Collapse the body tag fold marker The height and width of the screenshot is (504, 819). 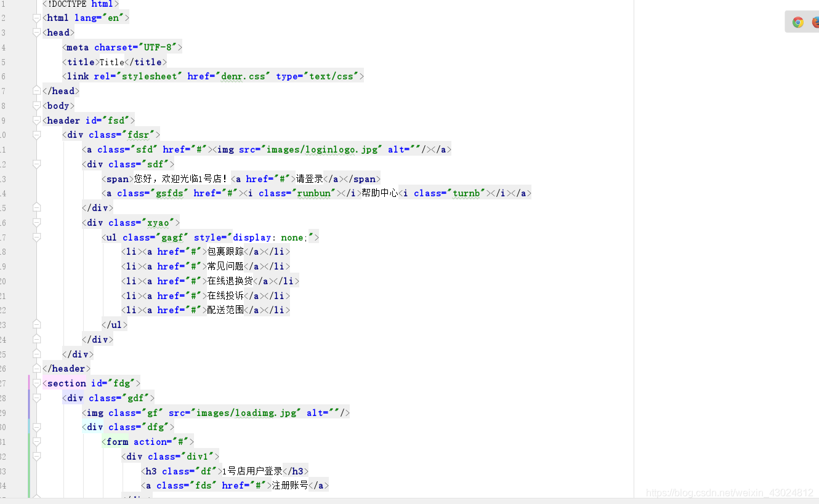(x=37, y=106)
